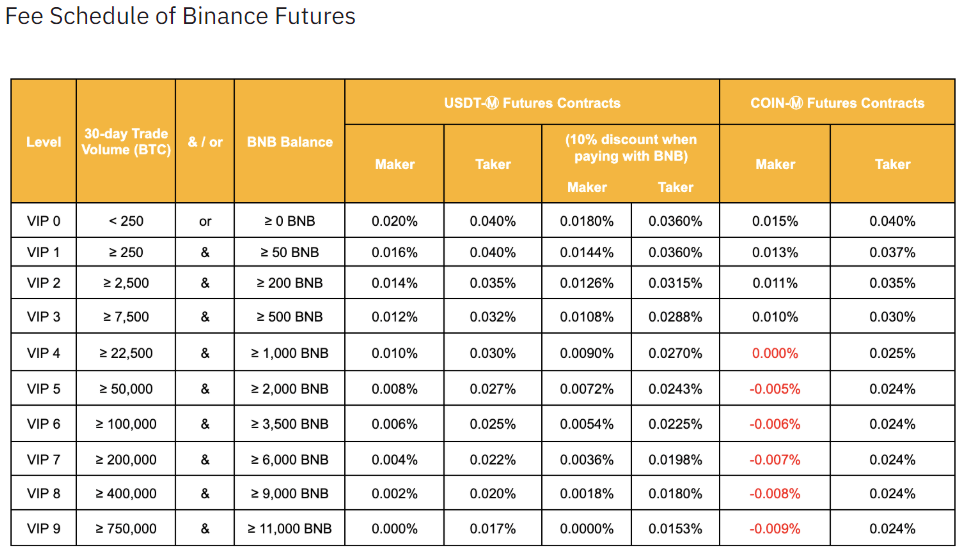Click the 30-day Trade Volume (BTC) header
The image size is (958, 549).
[125, 142]
